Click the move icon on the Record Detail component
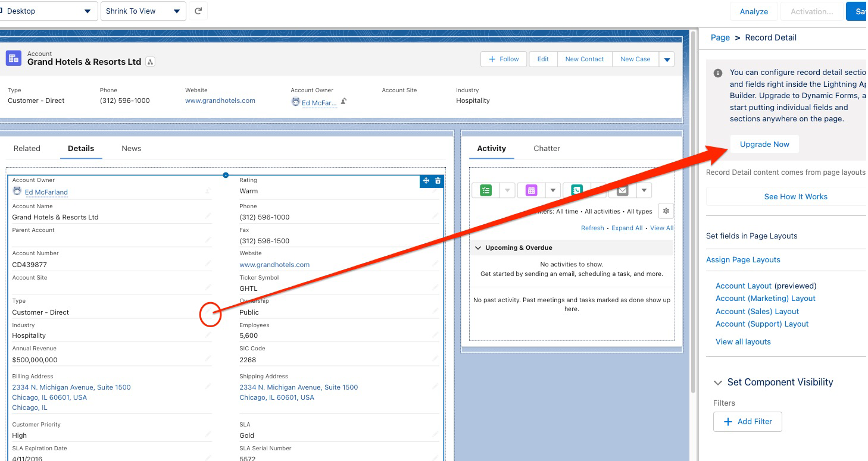 click(x=426, y=181)
